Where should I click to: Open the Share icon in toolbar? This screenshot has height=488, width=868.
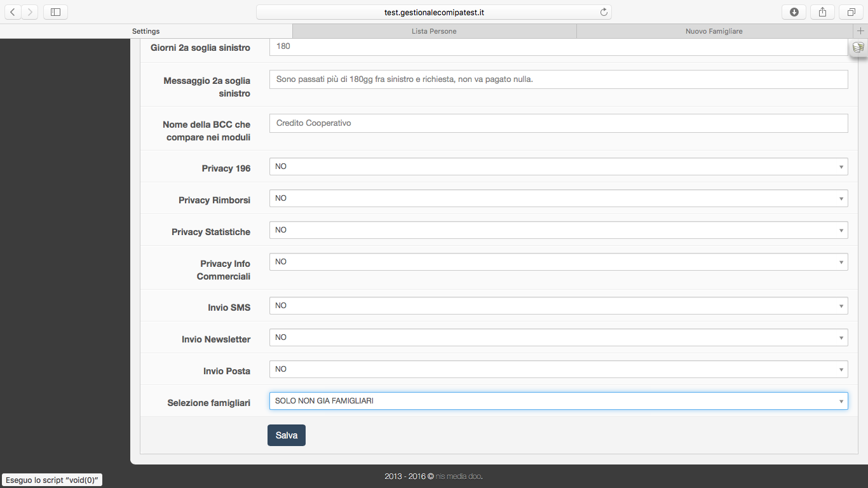coord(822,11)
